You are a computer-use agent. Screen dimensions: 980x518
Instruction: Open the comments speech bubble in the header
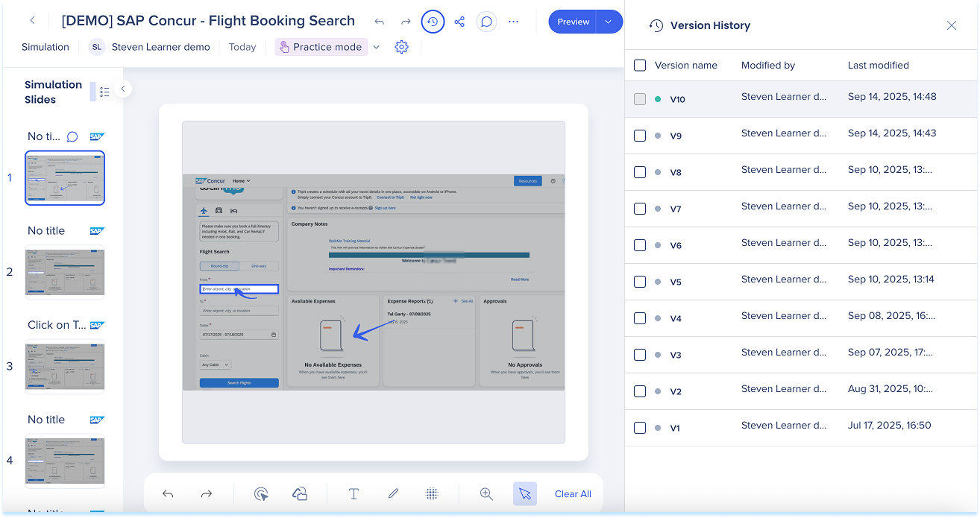pos(486,22)
